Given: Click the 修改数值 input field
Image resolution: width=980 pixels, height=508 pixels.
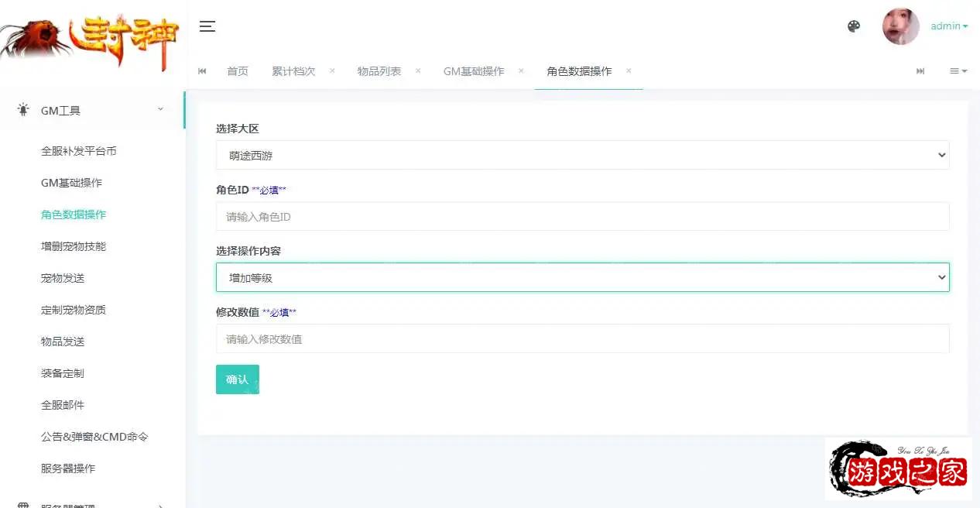Looking at the screenshot, I should click(582, 339).
